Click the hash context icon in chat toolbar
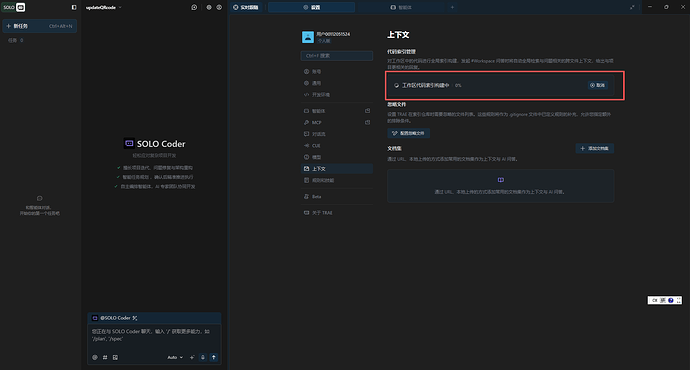 pyautogui.click(x=105, y=358)
